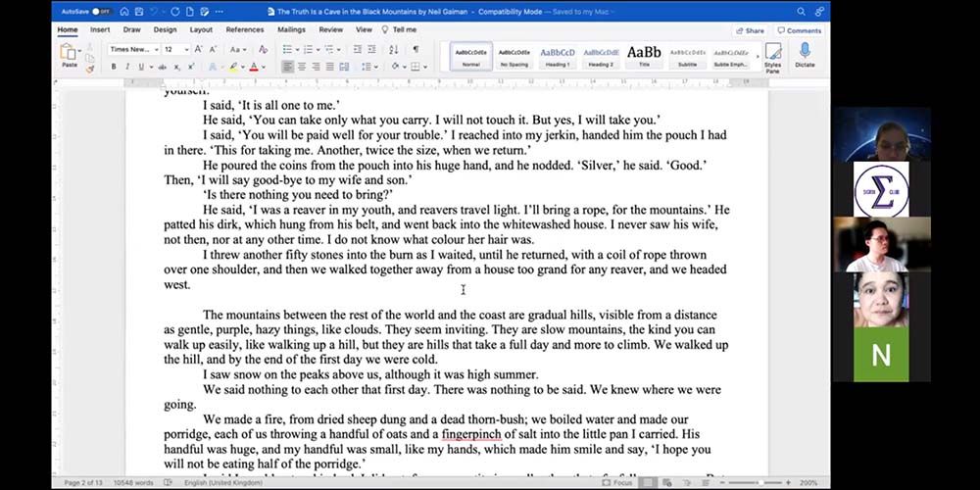Open the Styles Pane
The width and height of the screenshot is (980, 490).
pyautogui.click(x=772, y=56)
